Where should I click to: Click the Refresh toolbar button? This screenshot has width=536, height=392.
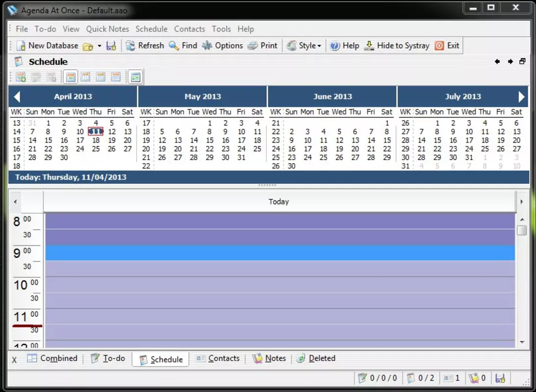145,46
